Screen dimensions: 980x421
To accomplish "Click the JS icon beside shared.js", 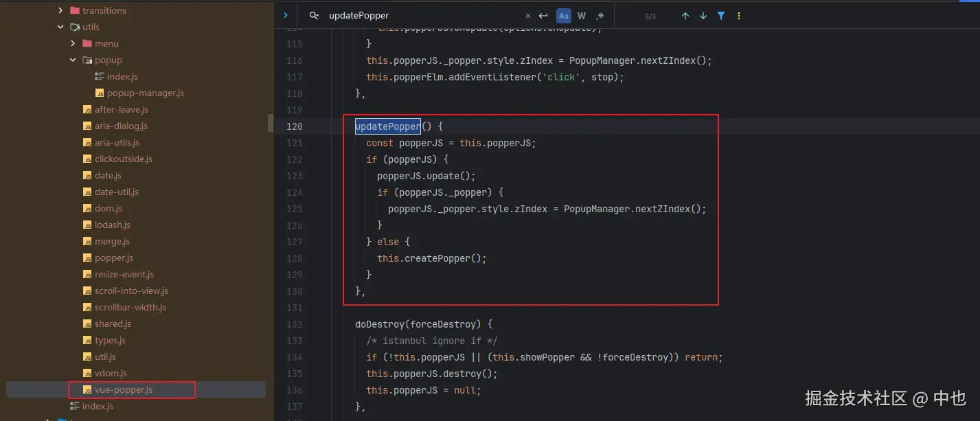I will (87, 323).
